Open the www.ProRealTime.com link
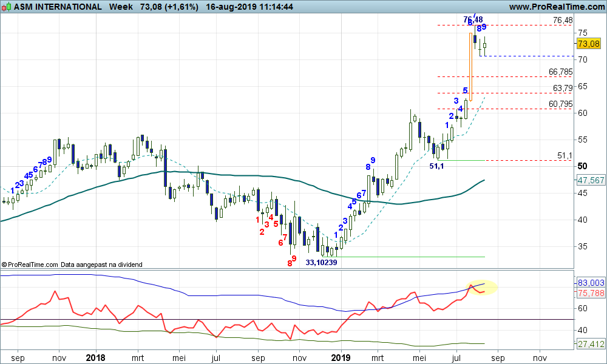607x364 pixels. click(x=557, y=7)
